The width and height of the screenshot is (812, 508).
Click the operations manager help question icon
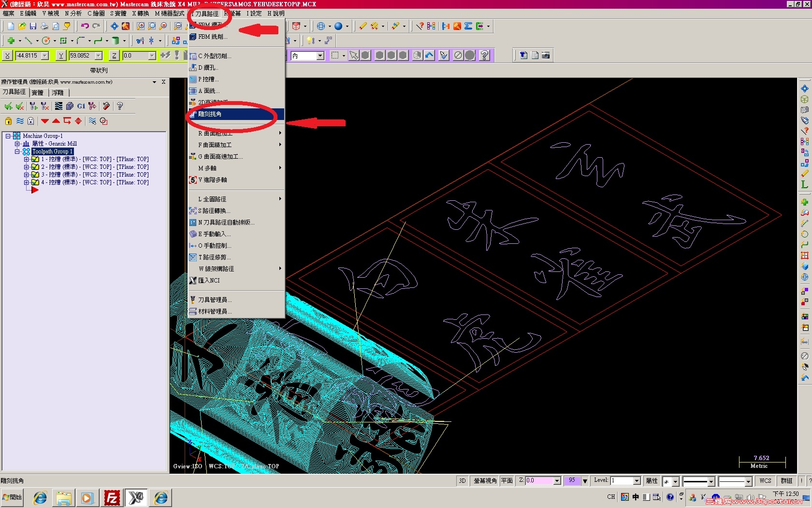point(120,106)
